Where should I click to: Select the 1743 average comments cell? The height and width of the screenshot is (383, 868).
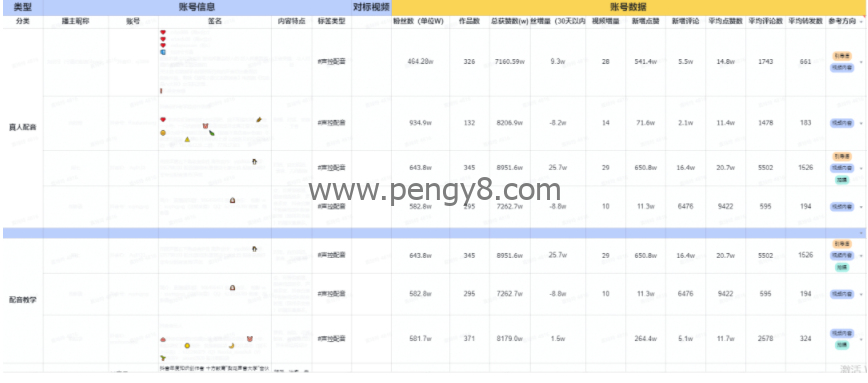[x=766, y=62]
